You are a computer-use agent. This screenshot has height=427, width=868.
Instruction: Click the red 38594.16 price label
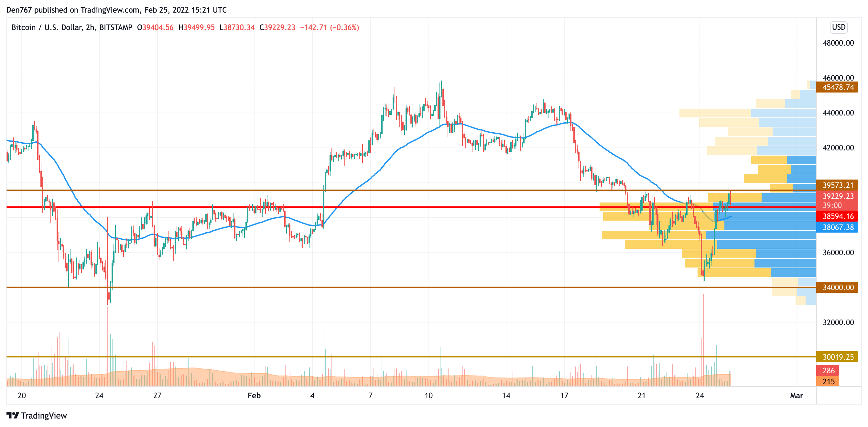837,216
